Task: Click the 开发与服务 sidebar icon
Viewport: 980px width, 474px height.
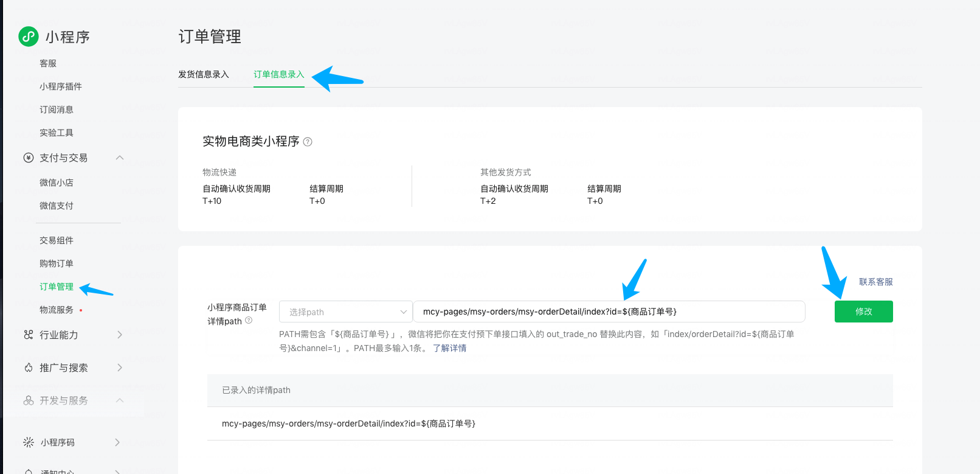Action: point(29,400)
